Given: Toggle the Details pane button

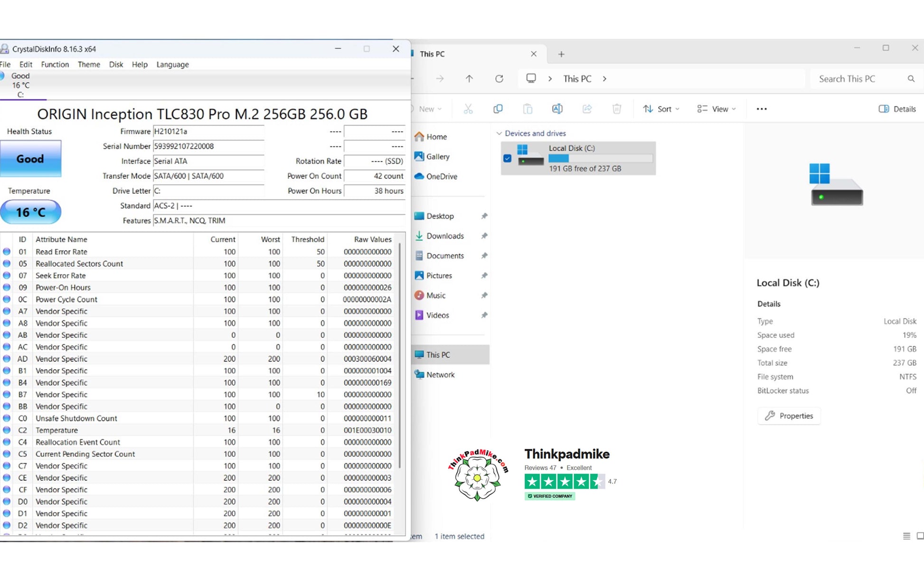Looking at the screenshot, I should (897, 109).
